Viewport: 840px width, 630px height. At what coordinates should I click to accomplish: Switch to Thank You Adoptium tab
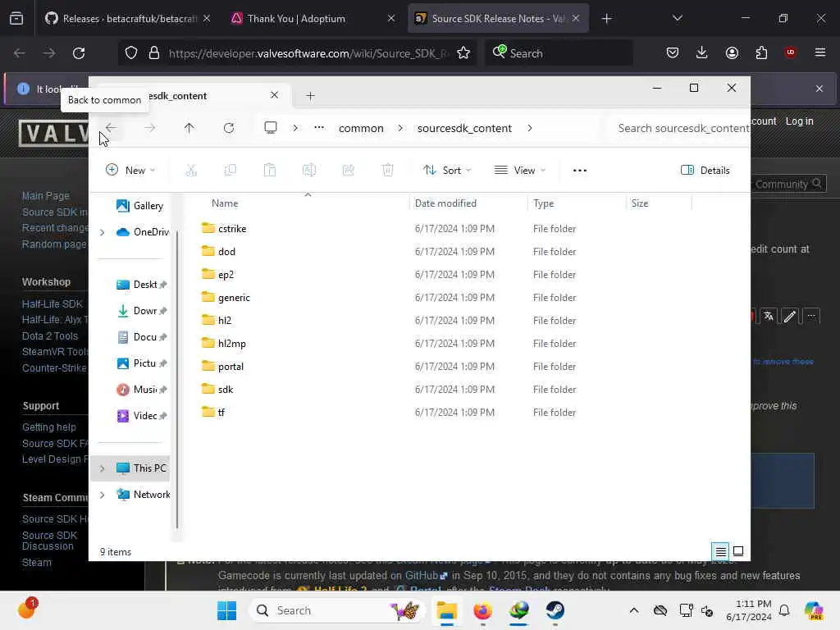click(313, 19)
